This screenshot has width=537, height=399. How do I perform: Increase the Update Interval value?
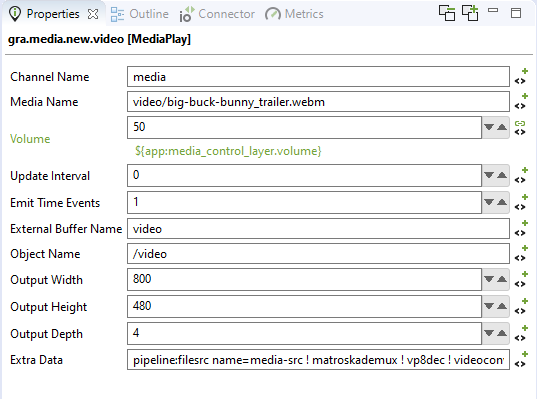click(x=502, y=175)
